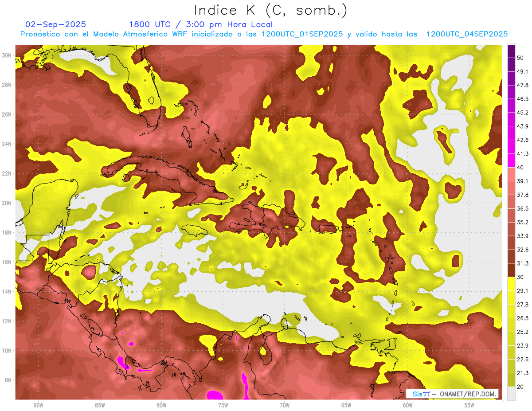This screenshot has height=411, width=532.
Task: Click the title 'Indice K (C, somb.)'
Action: click(271, 10)
